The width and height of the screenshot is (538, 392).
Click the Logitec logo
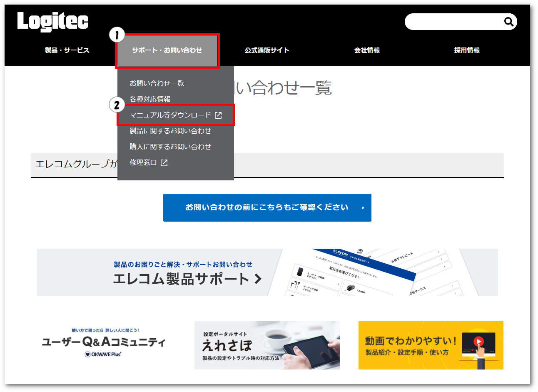point(53,22)
